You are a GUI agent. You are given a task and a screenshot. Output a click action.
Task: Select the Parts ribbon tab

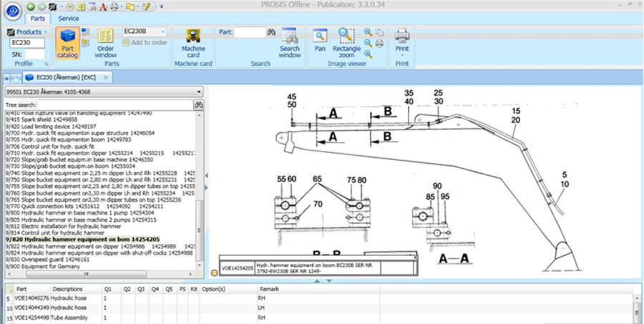38,18
